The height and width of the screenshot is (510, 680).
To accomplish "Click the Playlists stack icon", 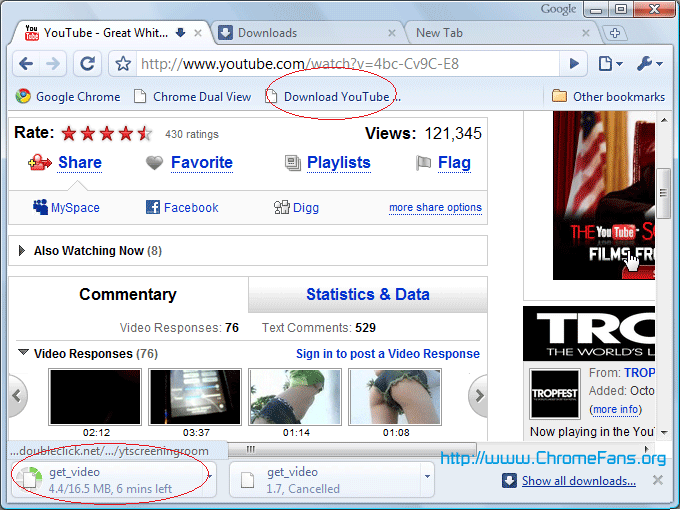I will [x=293, y=163].
